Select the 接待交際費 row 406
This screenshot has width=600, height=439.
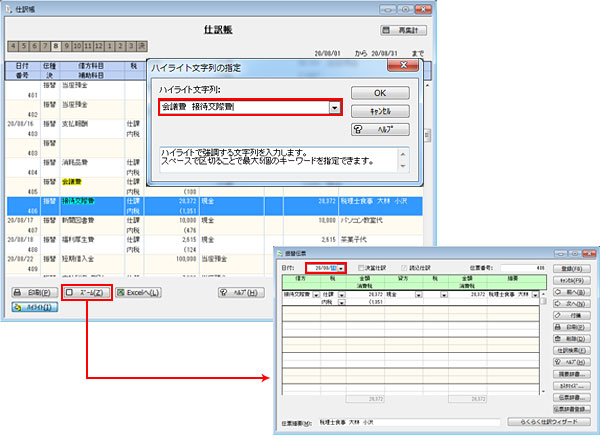coord(214,206)
